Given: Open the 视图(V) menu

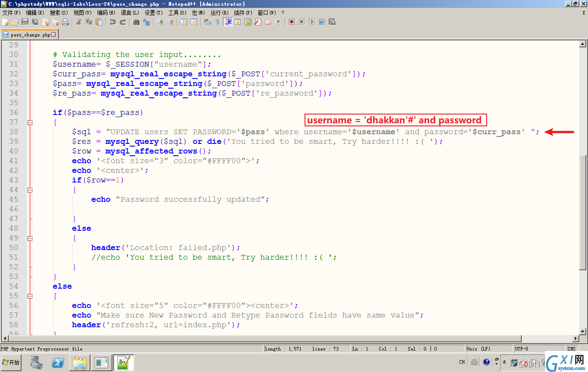Looking at the screenshot, I should 82,13.
